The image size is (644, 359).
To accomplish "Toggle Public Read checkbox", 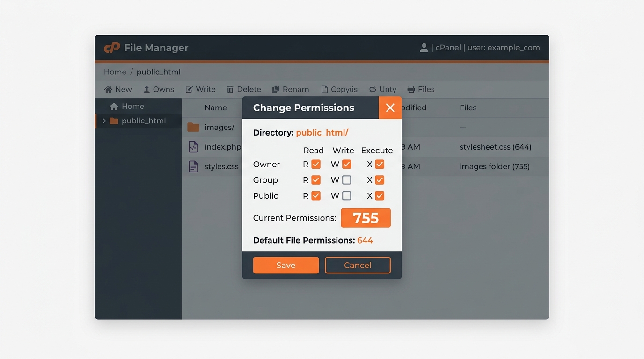I will click(x=316, y=196).
